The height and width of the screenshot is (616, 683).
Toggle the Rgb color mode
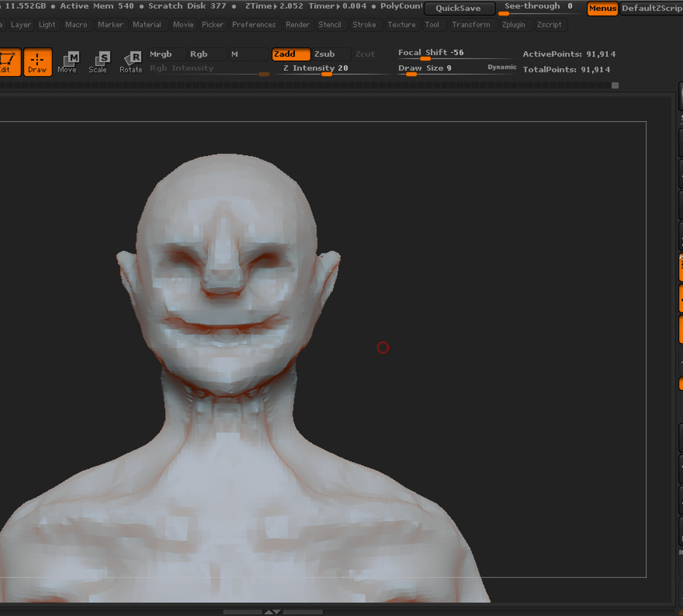(x=207, y=54)
